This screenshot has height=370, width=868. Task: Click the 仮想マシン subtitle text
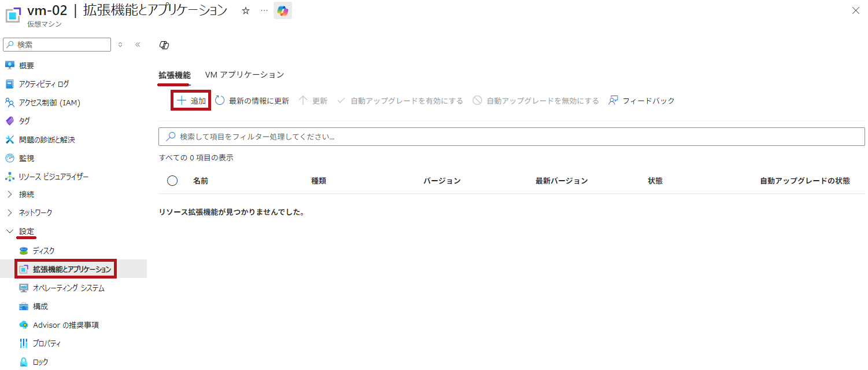pos(45,24)
